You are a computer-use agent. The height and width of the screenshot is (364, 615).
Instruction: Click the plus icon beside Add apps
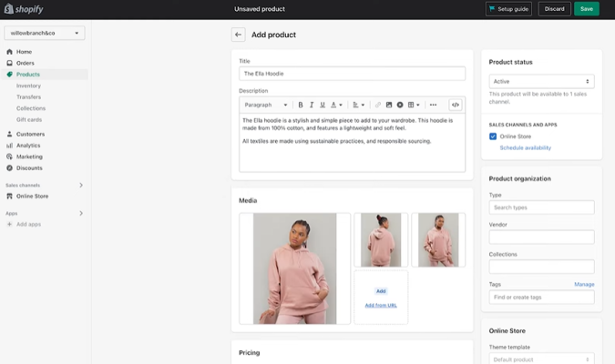pos(9,224)
